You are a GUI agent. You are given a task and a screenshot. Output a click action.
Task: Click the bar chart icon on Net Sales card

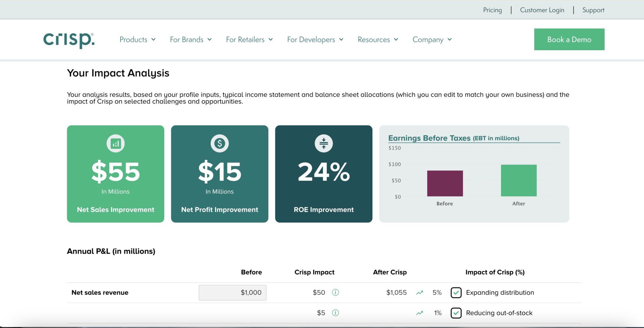(x=116, y=144)
